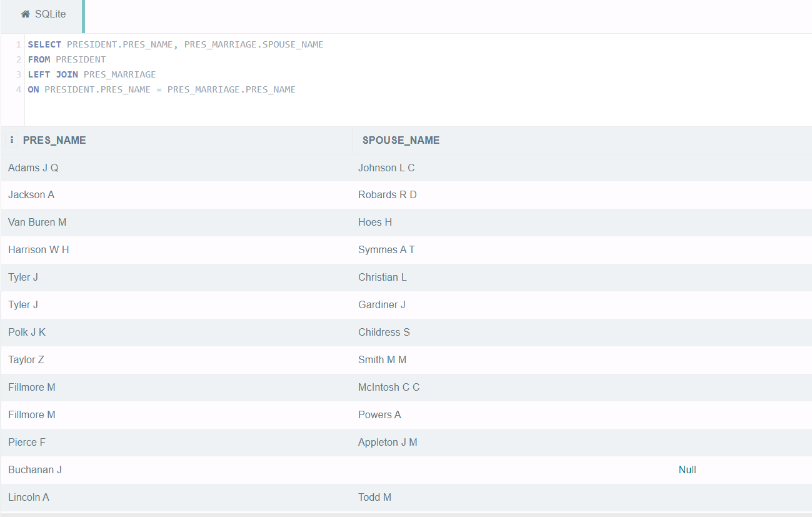
Task: Place cursor on the ON condition line
Action: click(161, 89)
